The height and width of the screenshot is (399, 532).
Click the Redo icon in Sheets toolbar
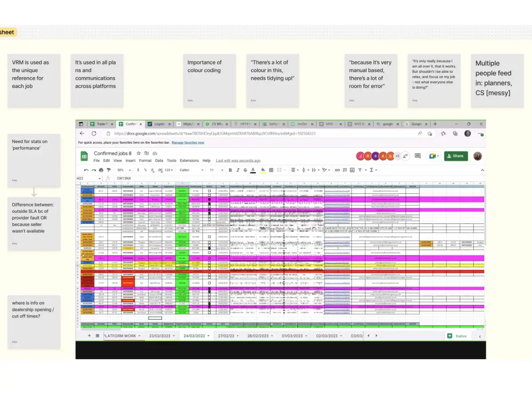[94, 170]
